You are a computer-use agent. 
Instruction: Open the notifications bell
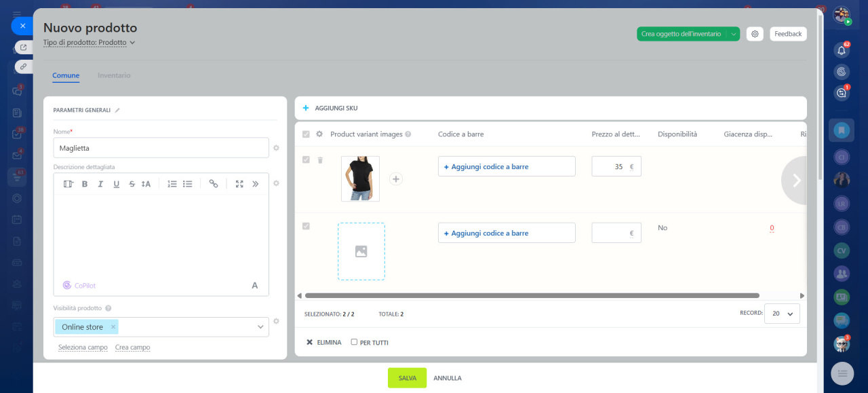[842, 50]
